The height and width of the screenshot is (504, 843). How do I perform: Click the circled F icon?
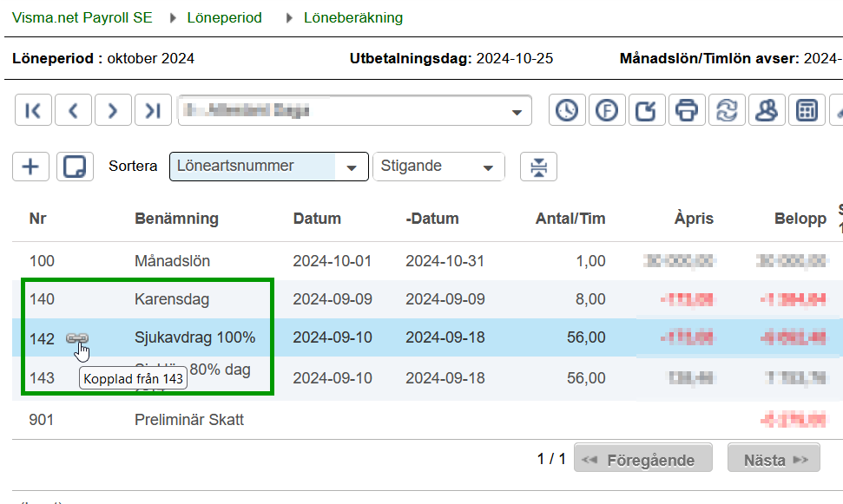[607, 111]
